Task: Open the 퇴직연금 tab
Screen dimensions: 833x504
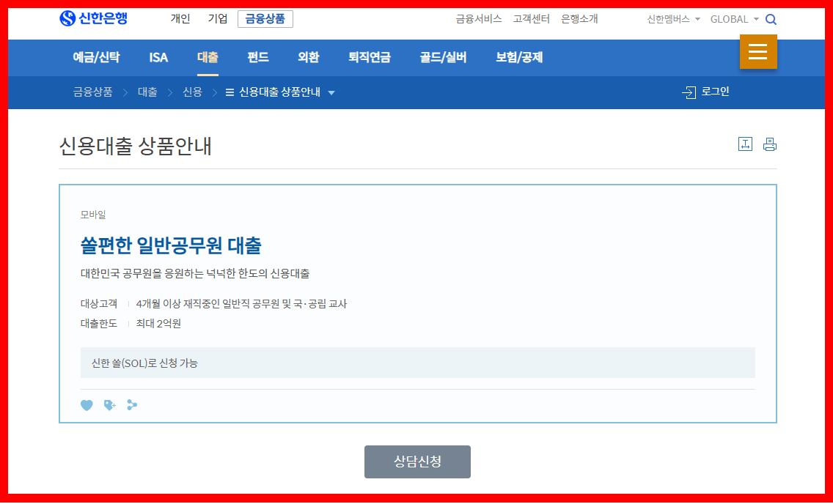Action: click(370, 57)
